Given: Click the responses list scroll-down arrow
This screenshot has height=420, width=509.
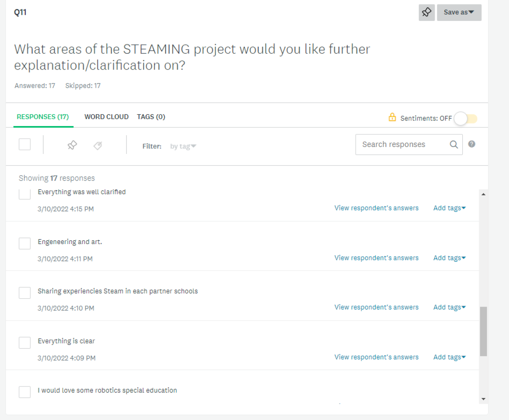Looking at the screenshot, I should [x=483, y=399].
